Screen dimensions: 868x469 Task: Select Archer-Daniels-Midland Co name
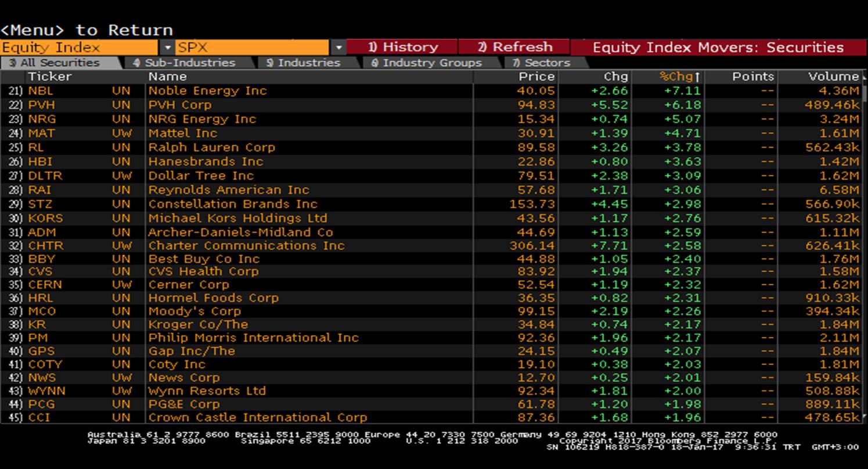[x=240, y=232]
